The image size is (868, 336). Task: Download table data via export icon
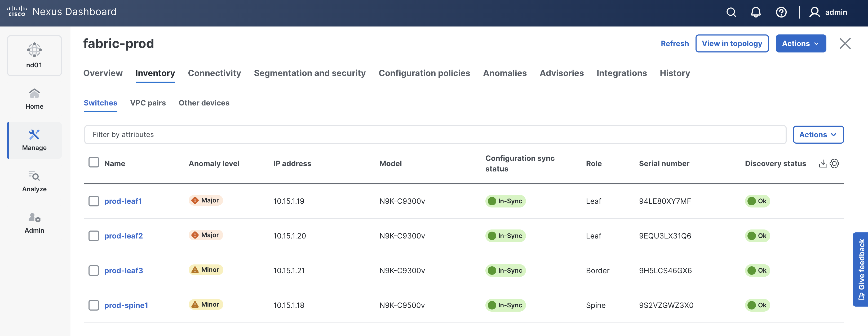pos(823,163)
